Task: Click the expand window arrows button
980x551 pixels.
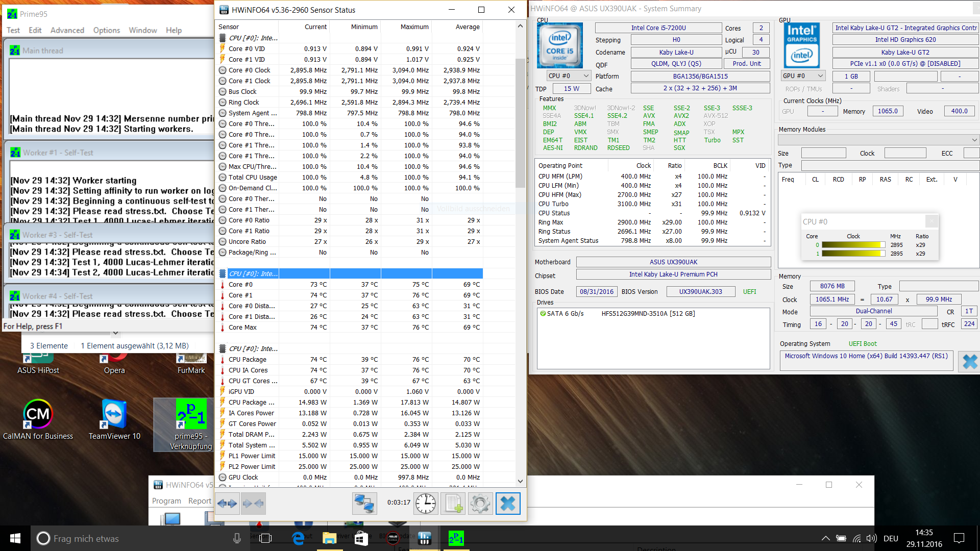Action: pos(227,504)
